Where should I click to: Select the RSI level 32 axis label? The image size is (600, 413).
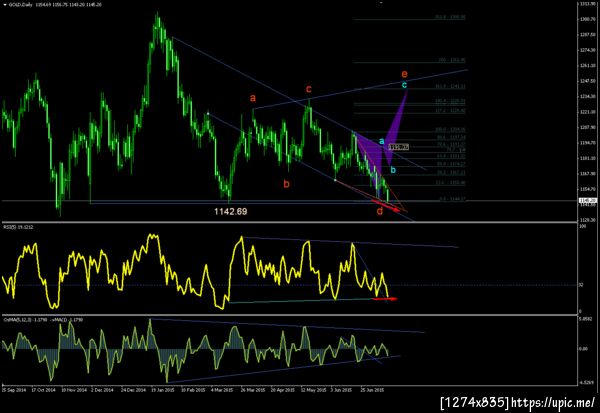coord(581,285)
